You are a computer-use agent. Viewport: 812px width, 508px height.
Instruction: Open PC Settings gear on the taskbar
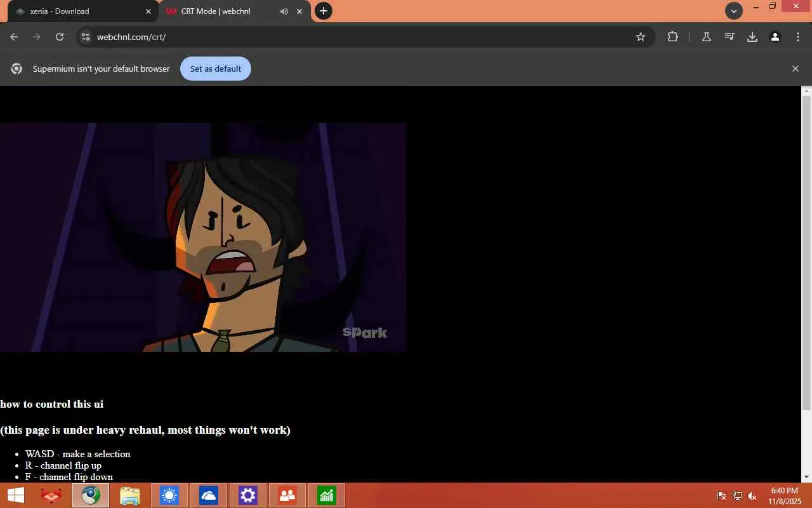click(248, 495)
